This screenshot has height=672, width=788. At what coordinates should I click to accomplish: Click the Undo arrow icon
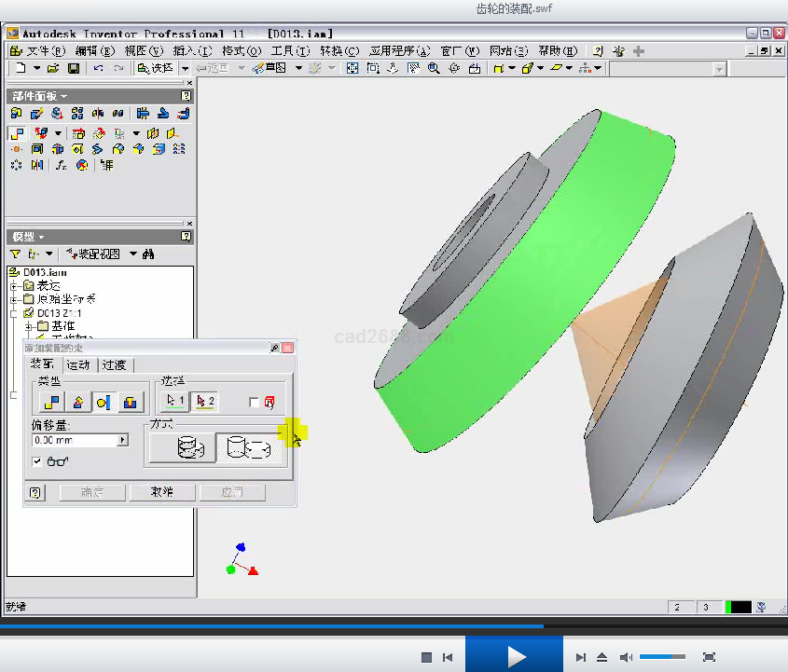(x=98, y=68)
